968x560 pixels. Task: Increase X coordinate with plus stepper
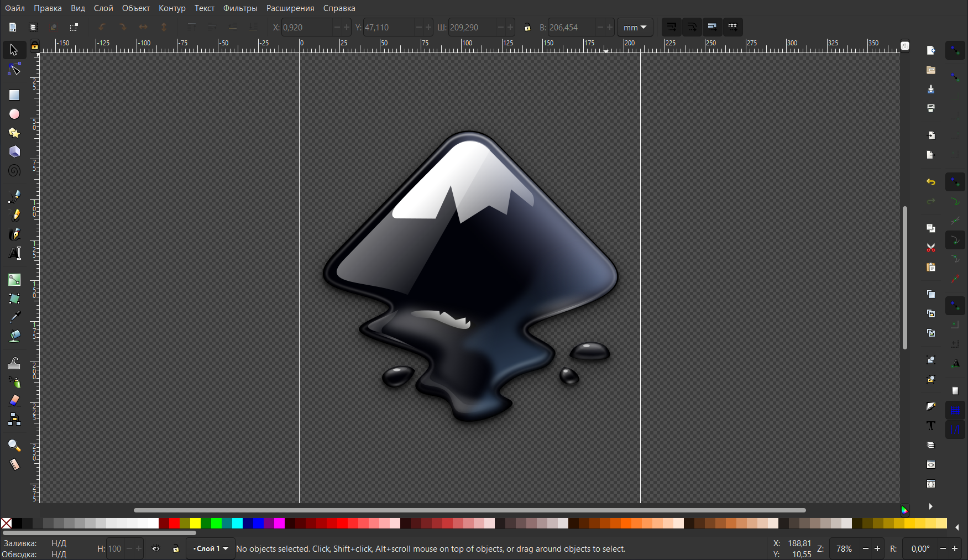(347, 27)
